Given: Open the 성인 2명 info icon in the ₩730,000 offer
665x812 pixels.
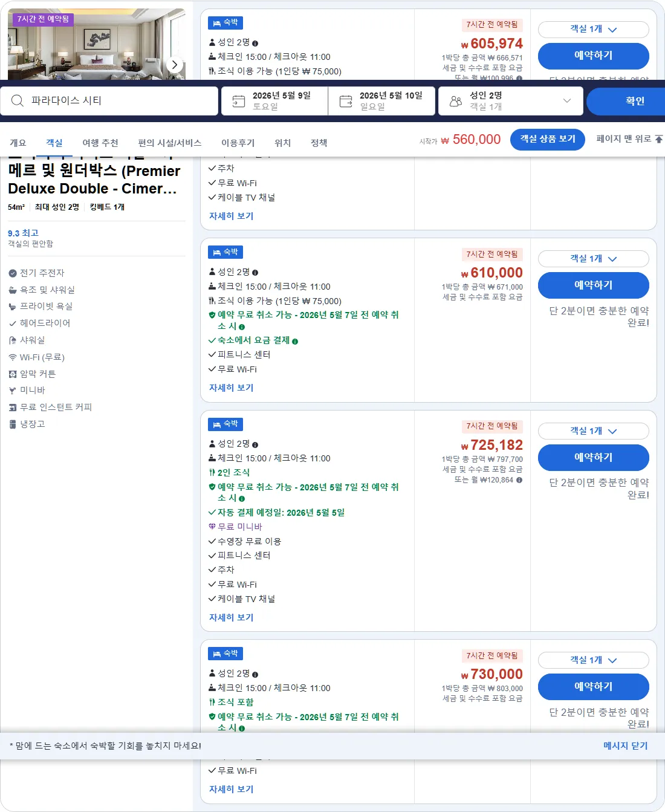Looking at the screenshot, I should coord(255,674).
